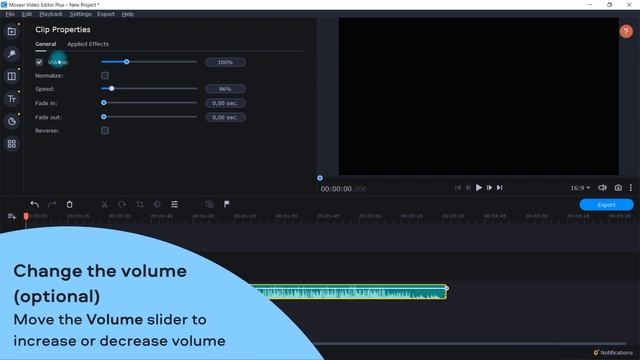Open the orange help question mark
The width and height of the screenshot is (640, 360).
(x=626, y=31)
